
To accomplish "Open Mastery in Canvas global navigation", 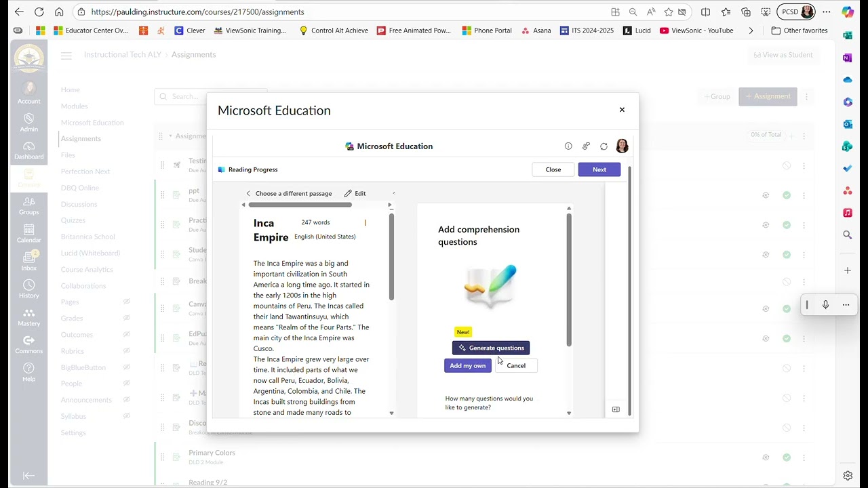I will (28, 317).
